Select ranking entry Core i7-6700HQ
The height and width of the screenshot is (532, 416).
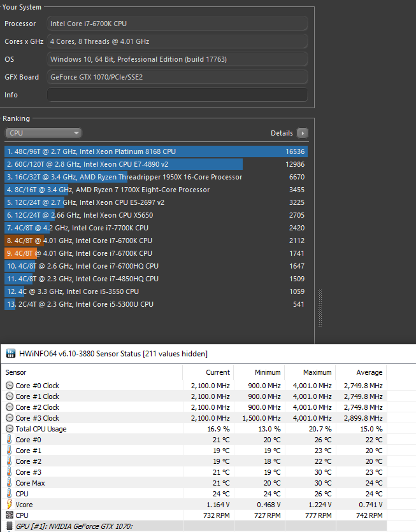[x=156, y=266]
